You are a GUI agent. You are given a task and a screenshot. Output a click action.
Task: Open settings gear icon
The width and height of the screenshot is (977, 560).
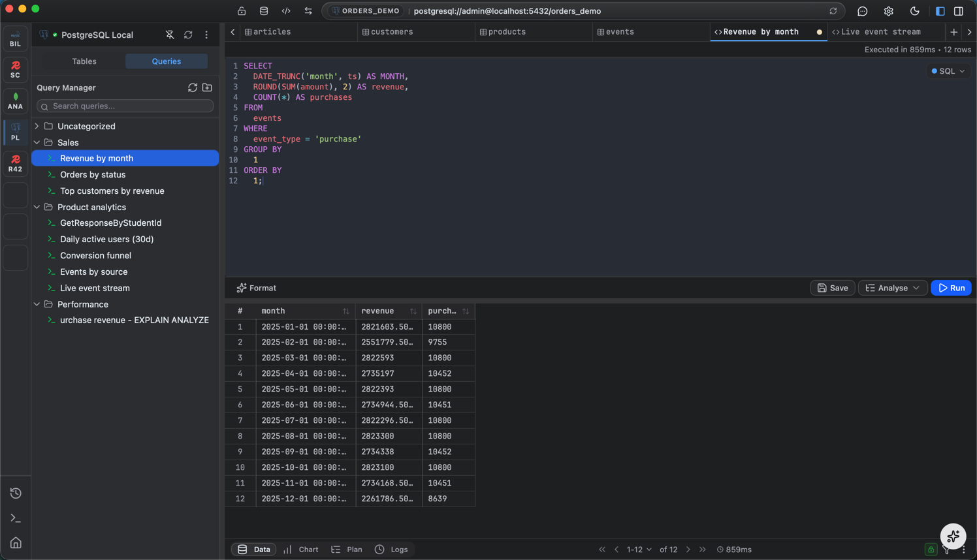(x=889, y=11)
